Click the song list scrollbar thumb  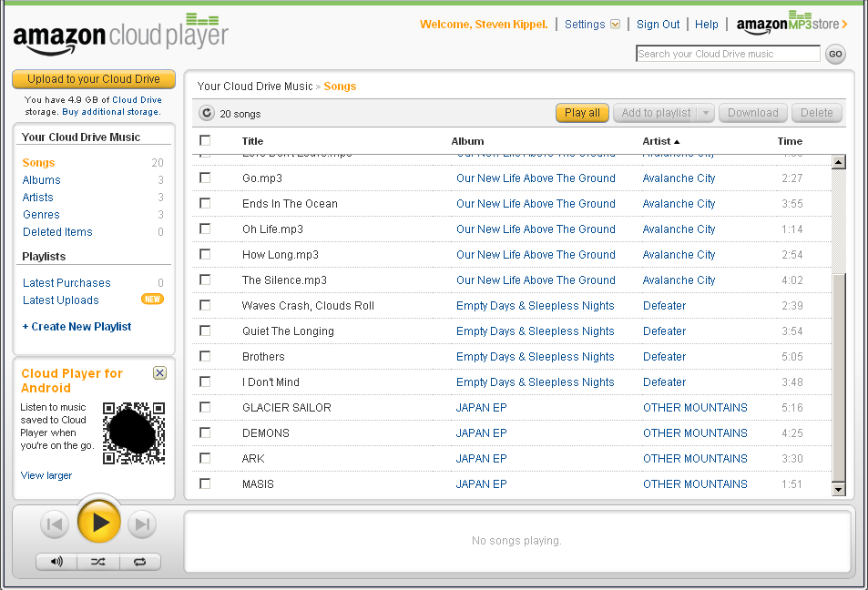[839, 378]
